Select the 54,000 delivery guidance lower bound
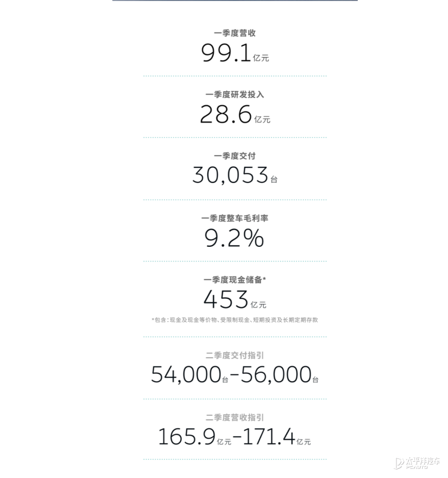 click(186, 375)
